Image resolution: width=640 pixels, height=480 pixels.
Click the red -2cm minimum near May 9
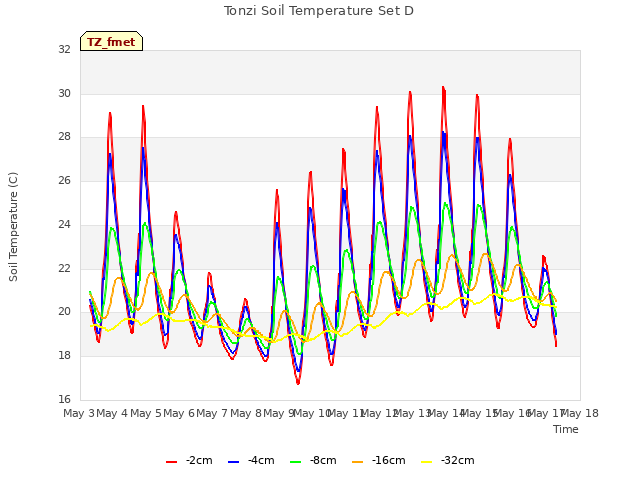(x=298, y=383)
